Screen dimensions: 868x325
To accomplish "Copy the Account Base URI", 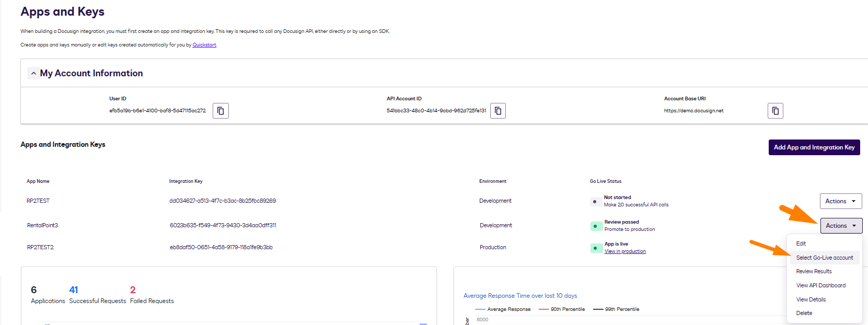I will [776, 111].
